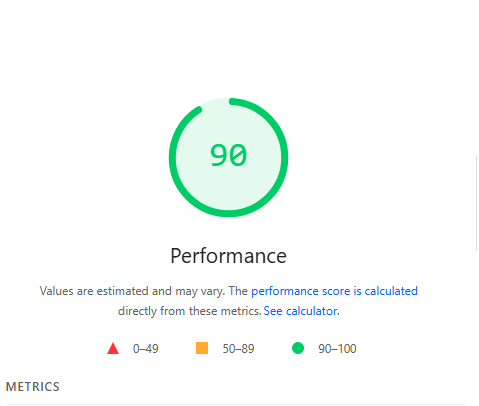Click the divider line below METRICS
The height and width of the screenshot is (406, 479).
(x=235, y=405)
